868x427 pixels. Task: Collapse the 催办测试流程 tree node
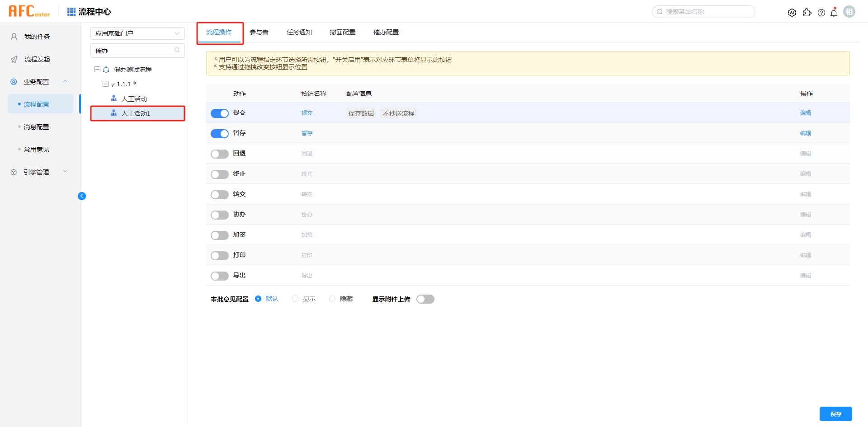point(97,70)
